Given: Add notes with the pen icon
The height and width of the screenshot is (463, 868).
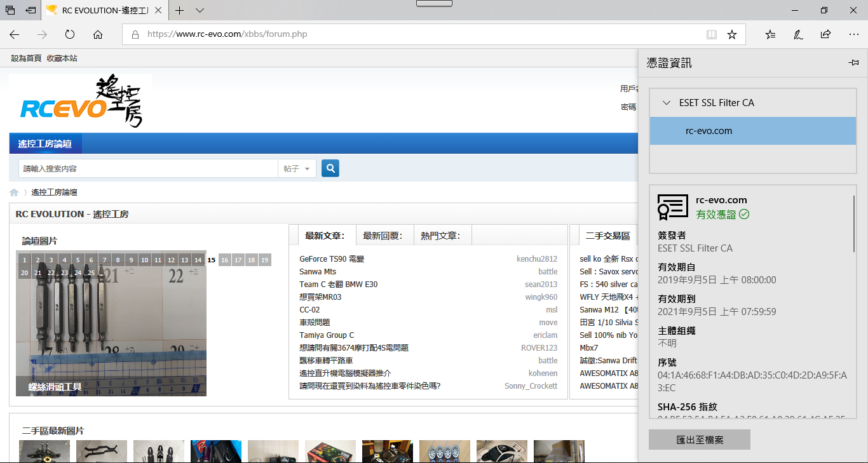Looking at the screenshot, I should (x=798, y=34).
